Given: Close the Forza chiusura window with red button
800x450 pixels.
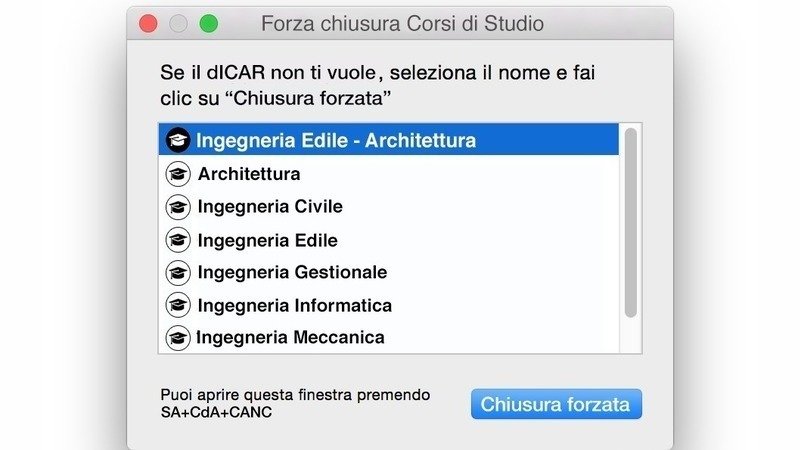Looking at the screenshot, I should pos(149,23).
